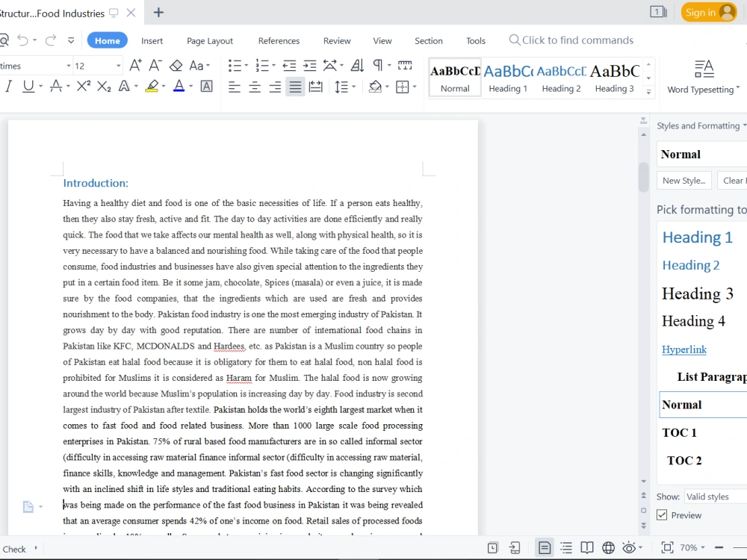This screenshot has width=747, height=560.
Task: Expand the styles gallery More arrow
Action: (x=648, y=91)
